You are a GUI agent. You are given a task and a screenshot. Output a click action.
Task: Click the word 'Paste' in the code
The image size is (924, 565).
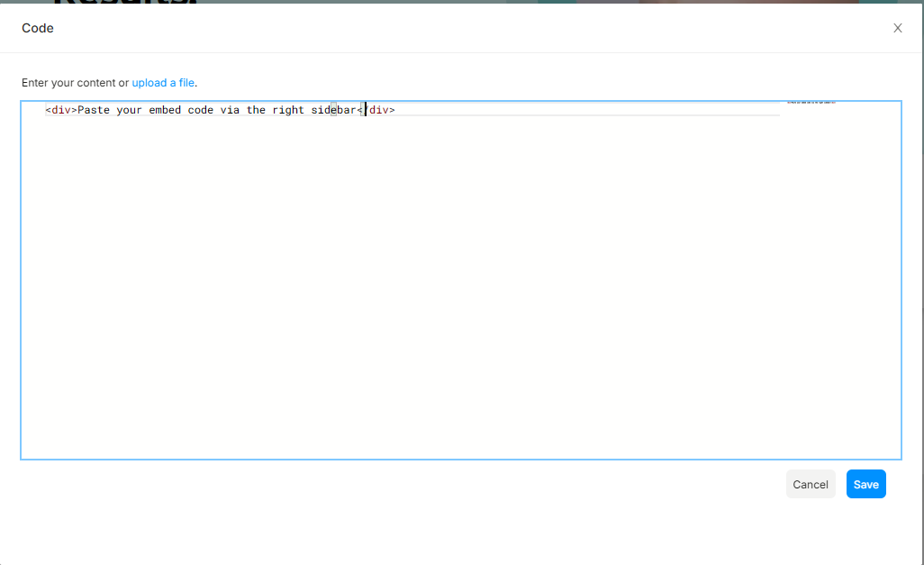click(x=94, y=110)
